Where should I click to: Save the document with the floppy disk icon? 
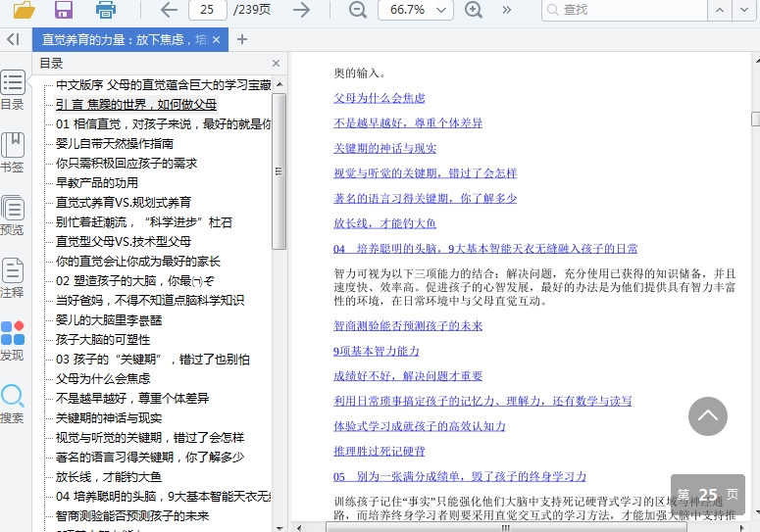[x=64, y=9]
